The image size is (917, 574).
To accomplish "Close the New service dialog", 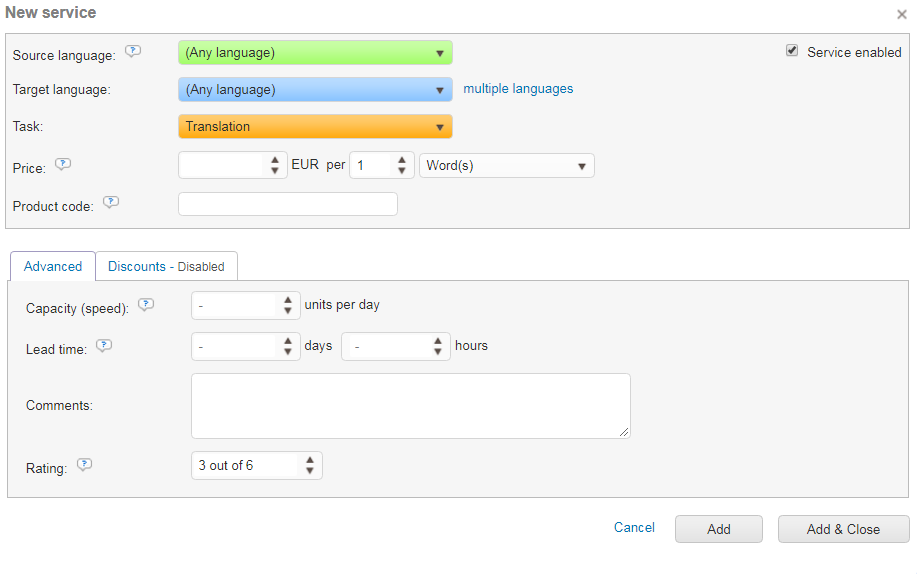I will 901,15.
